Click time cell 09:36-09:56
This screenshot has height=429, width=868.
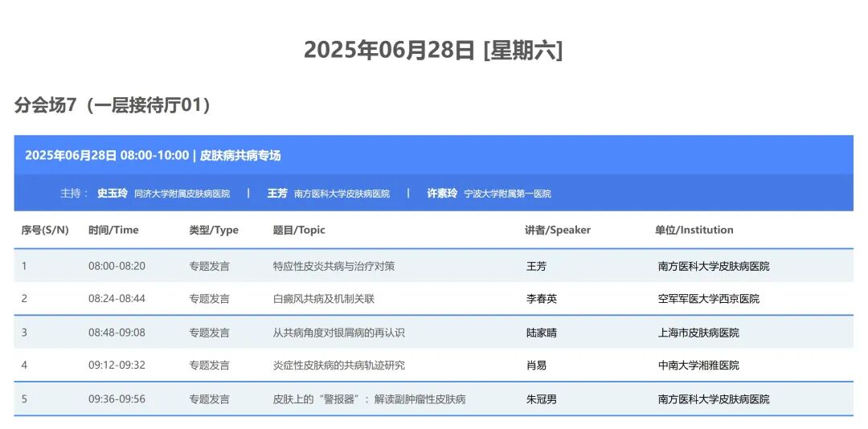[x=117, y=399]
